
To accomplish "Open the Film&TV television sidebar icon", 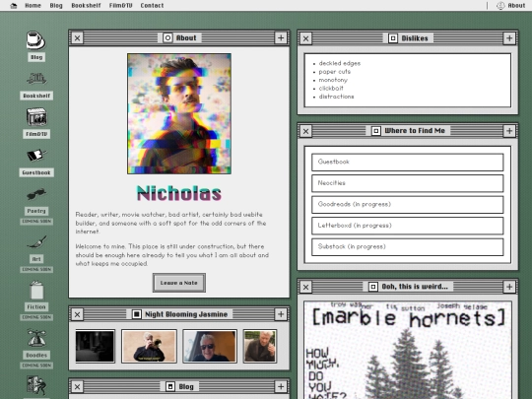I will 36,116.
